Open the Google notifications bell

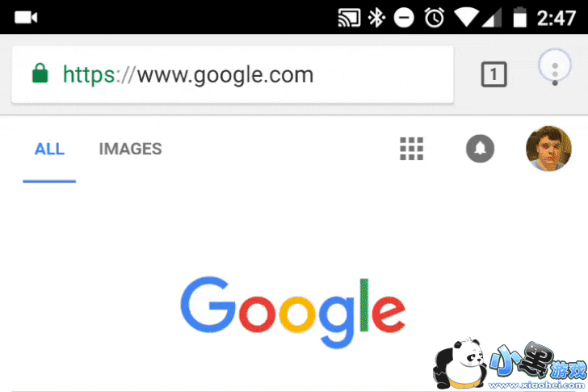pos(480,149)
